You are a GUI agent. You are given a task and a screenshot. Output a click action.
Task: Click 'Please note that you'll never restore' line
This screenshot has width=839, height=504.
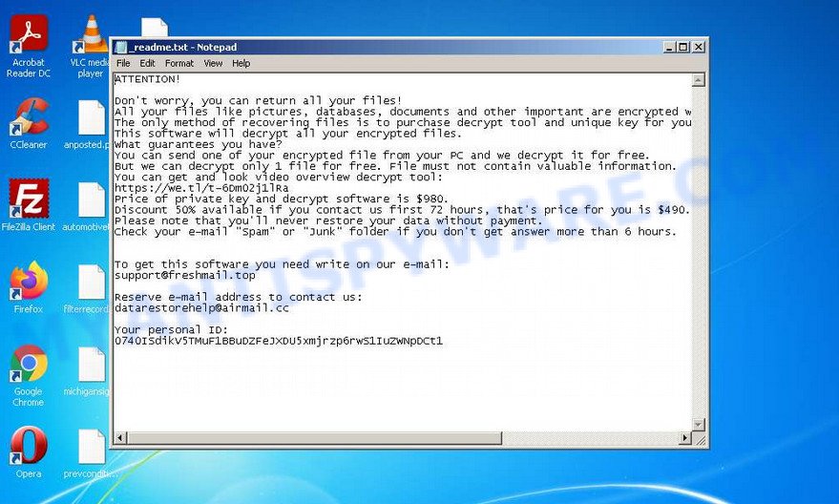point(328,220)
